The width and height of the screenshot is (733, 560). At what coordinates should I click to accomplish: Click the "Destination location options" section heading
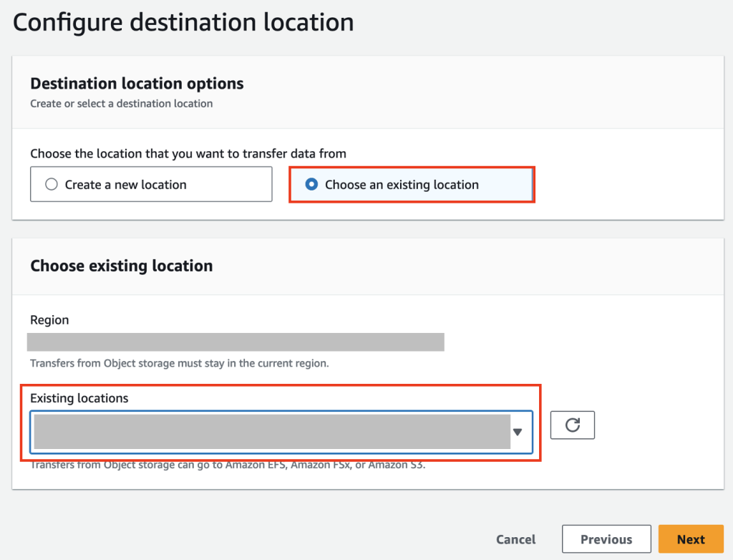pos(137,84)
